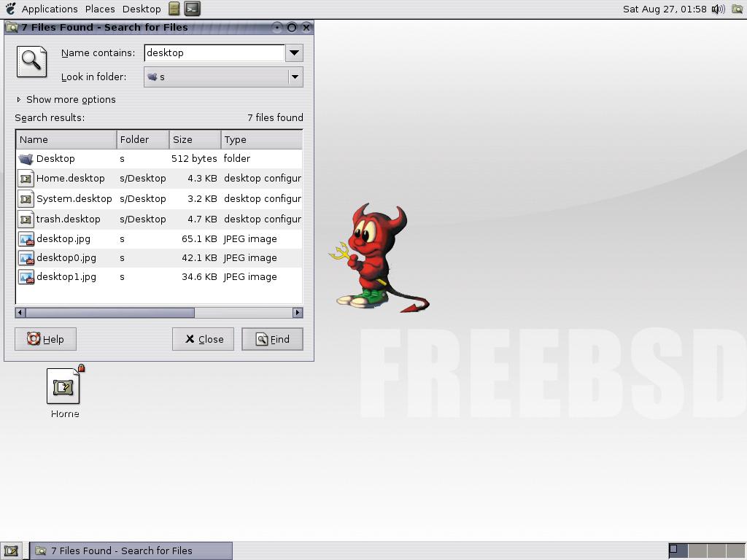
Task: Expand Show more options
Action: (x=66, y=99)
